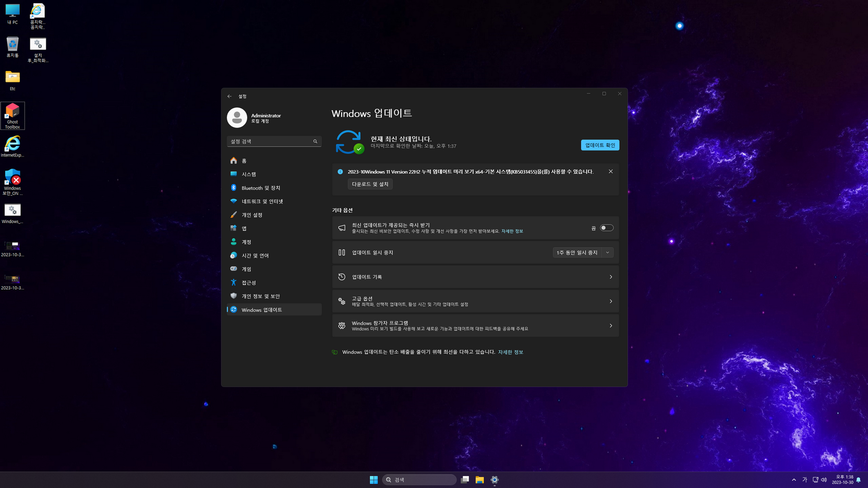Click the settings search field
This screenshot has height=488, width=868.
274,141
